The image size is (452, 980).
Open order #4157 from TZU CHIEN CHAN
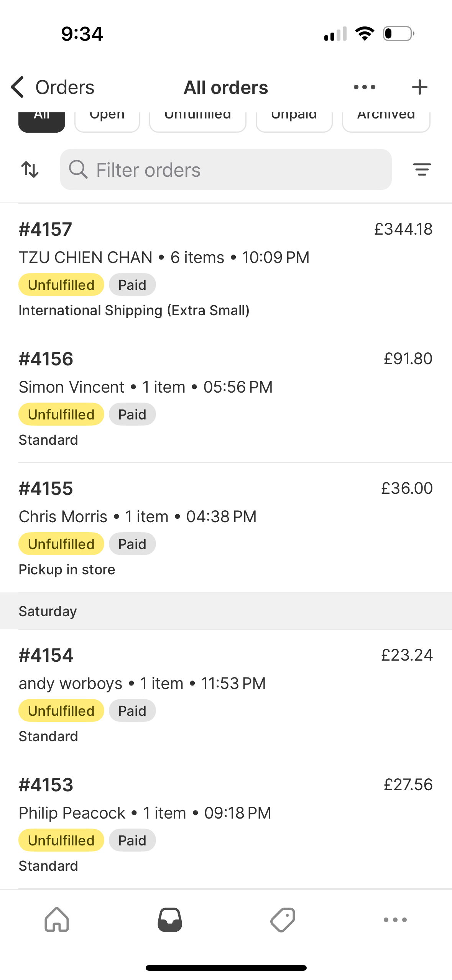(226, 268)
